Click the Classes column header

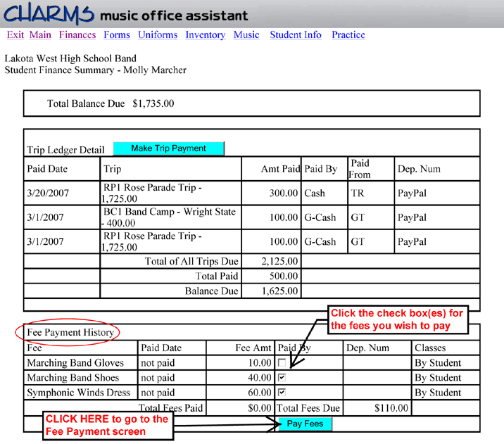coord(430,348)
